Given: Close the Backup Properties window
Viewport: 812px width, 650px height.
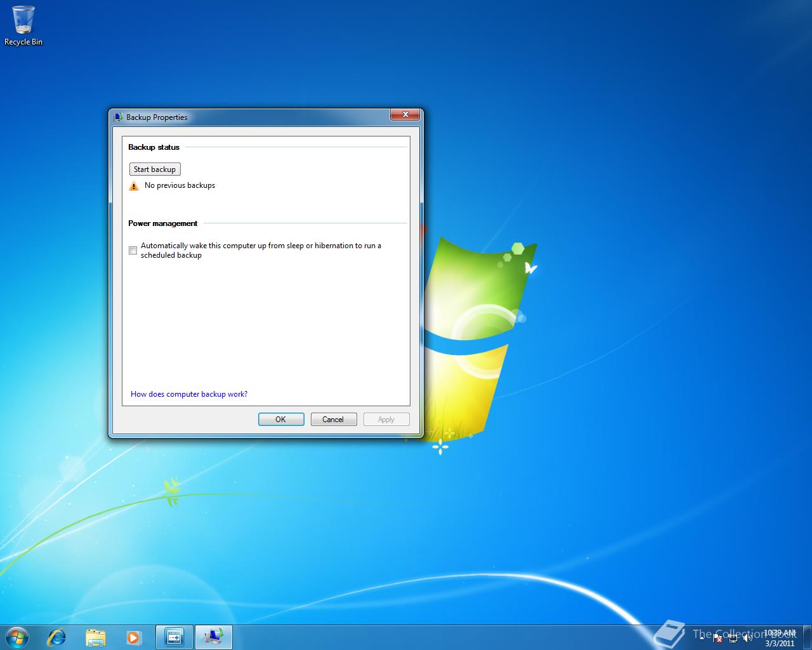Looking at the screenshot, I should tap(405, 115).
